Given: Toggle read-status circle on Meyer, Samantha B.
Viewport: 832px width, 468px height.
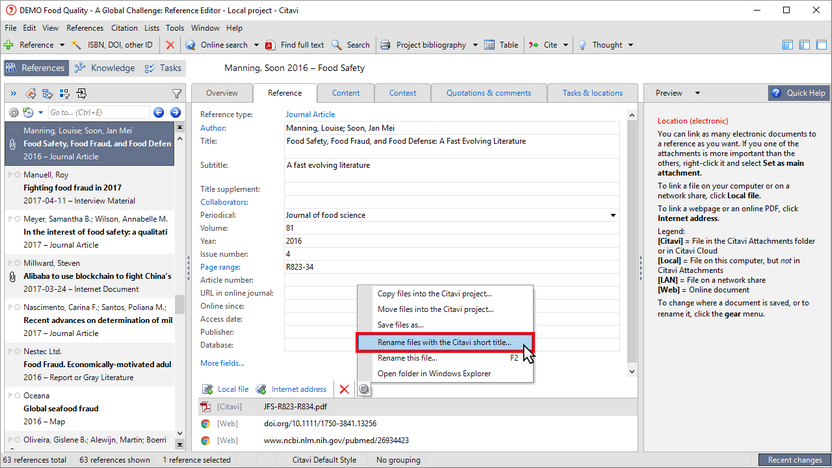Looking at the screenshot, I should coord(18,219).
